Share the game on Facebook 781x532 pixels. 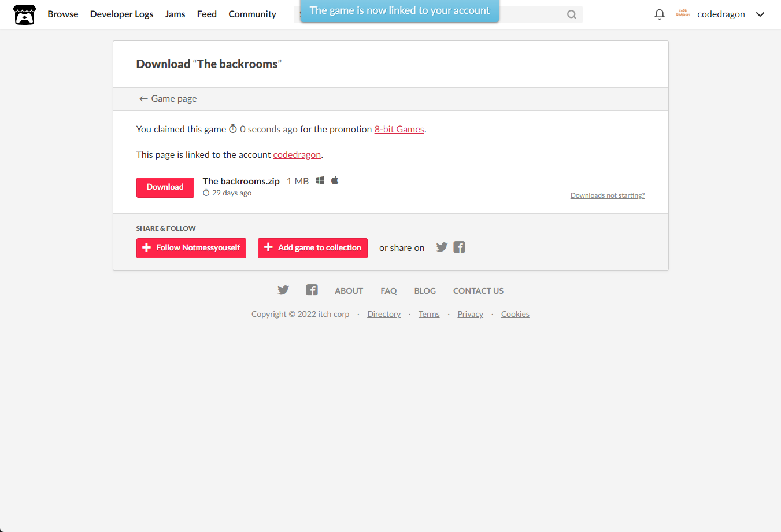click(459, 247)
